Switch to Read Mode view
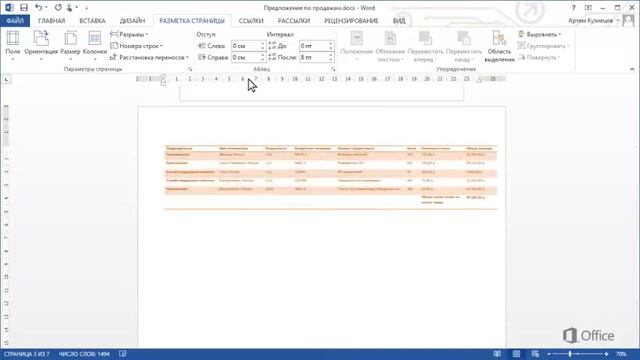The image size is (640, 360). click(497, 354)
